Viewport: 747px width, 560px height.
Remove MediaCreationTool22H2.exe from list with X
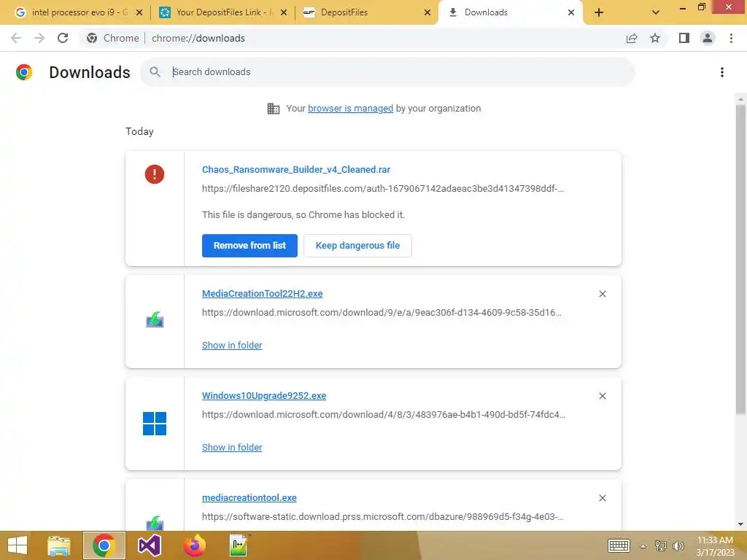602,294
